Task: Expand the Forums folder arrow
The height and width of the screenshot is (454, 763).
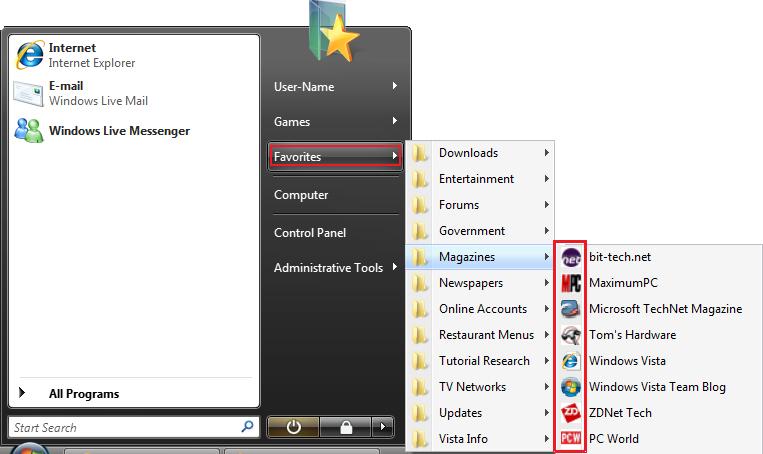Action: click(x=546, y=205)
